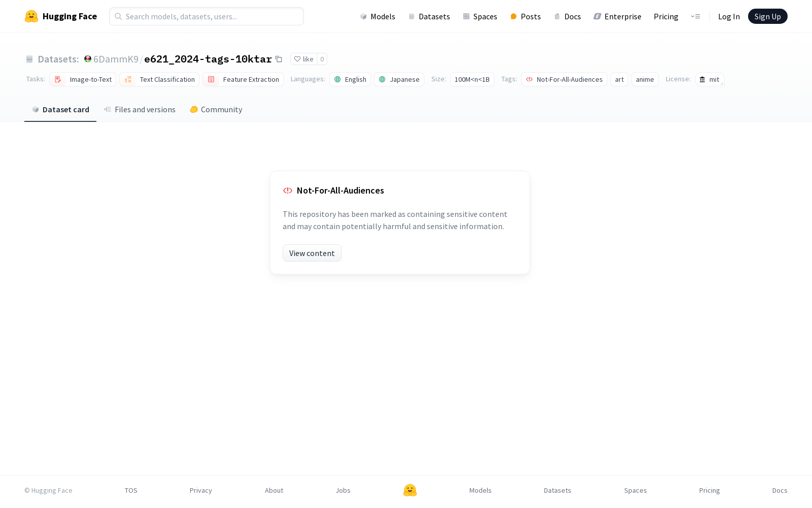Click the Not-For-All-Audiences tag chip
The image size is (812, 508).
564,79
